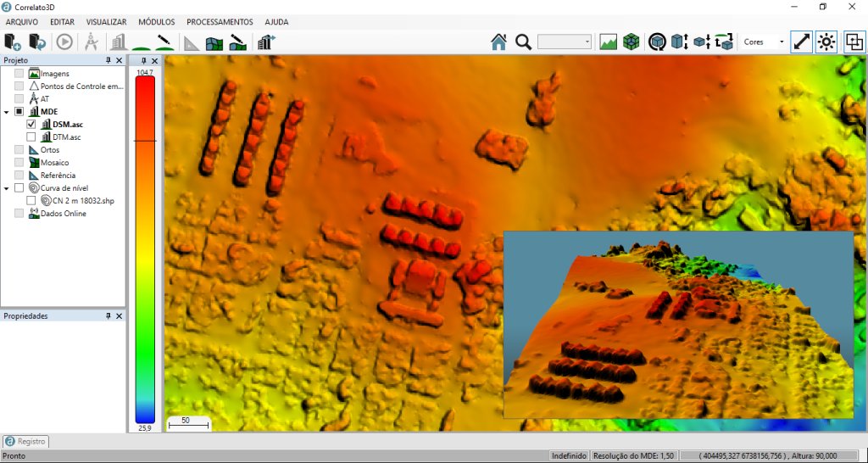
Task: Click the Home view icon
Action: [x=498, y=42]
